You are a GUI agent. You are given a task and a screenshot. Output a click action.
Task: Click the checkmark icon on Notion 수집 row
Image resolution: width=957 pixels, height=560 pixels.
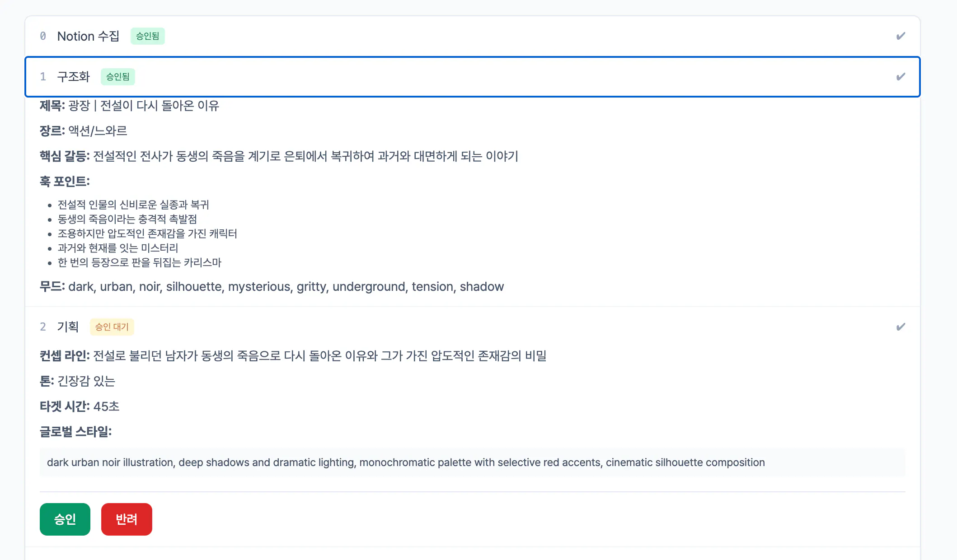click(x=901, y=36)
